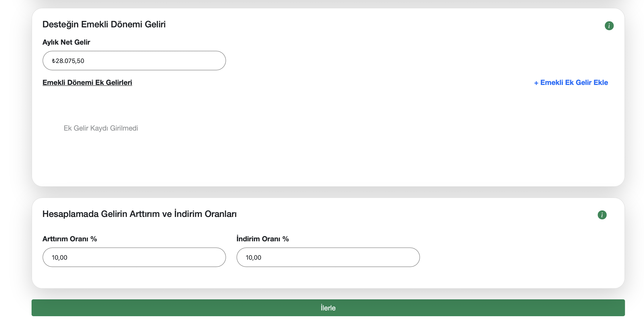Click the Arttırım Oranı % input box
644x336 pixels.
coord(134,257)
